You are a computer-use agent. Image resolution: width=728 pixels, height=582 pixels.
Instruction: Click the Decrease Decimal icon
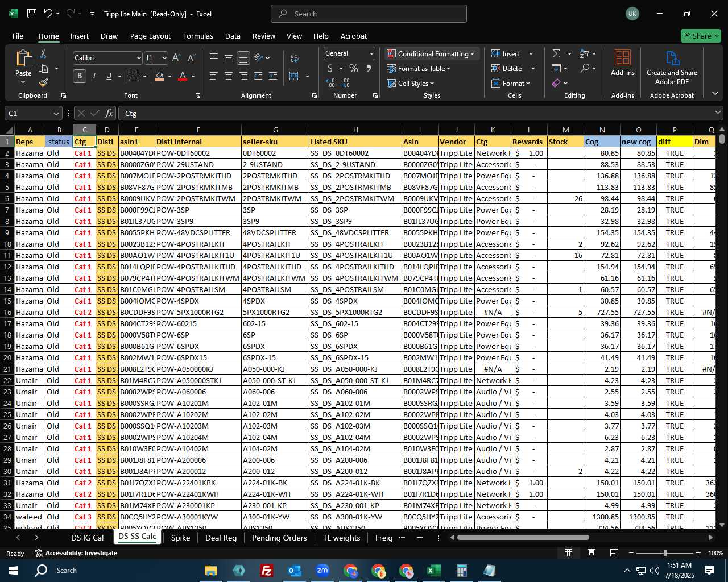pyautogui.click(x=346, y=83)
